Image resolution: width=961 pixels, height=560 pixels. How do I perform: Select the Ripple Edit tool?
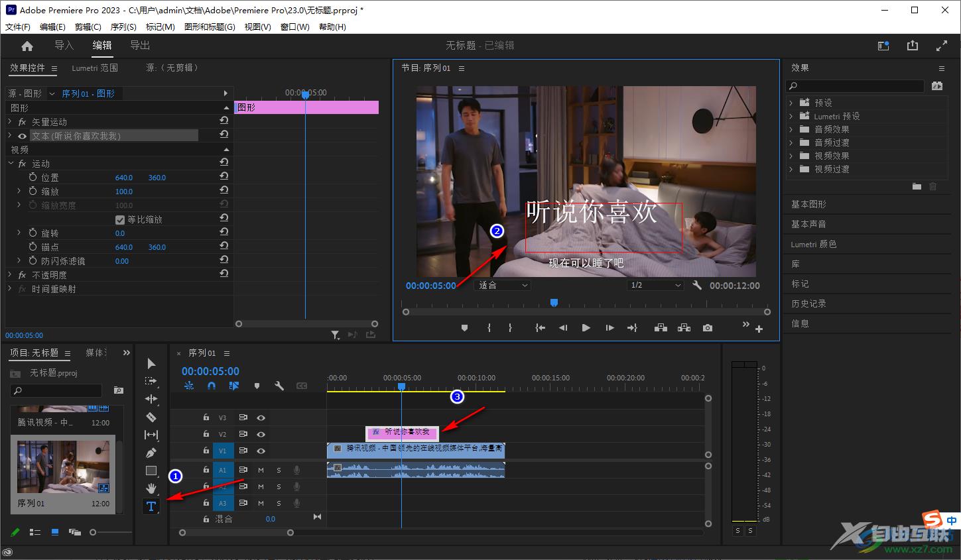(x=151, y=399)
